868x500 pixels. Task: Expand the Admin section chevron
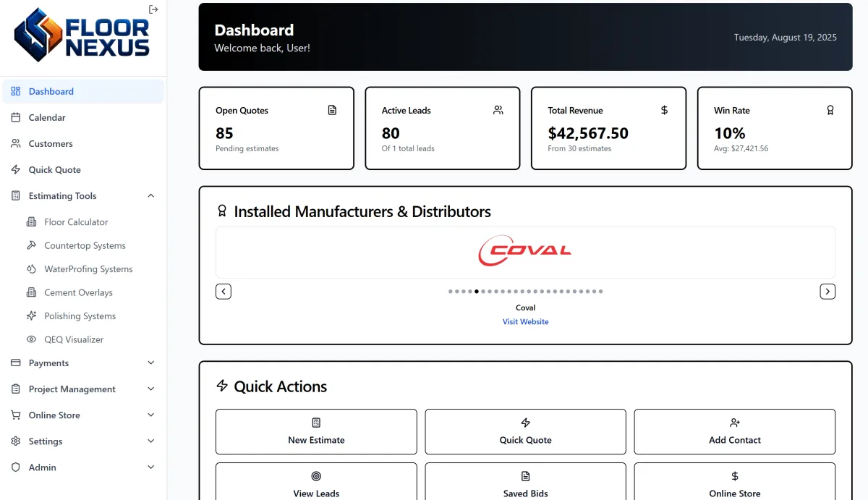tap(151, 467)
